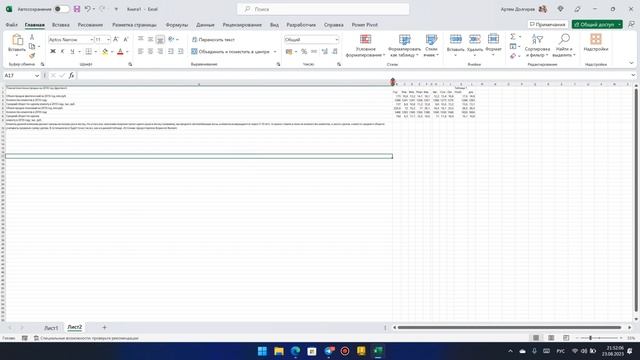Switch to the Данные tab

(x=205, y=25)
